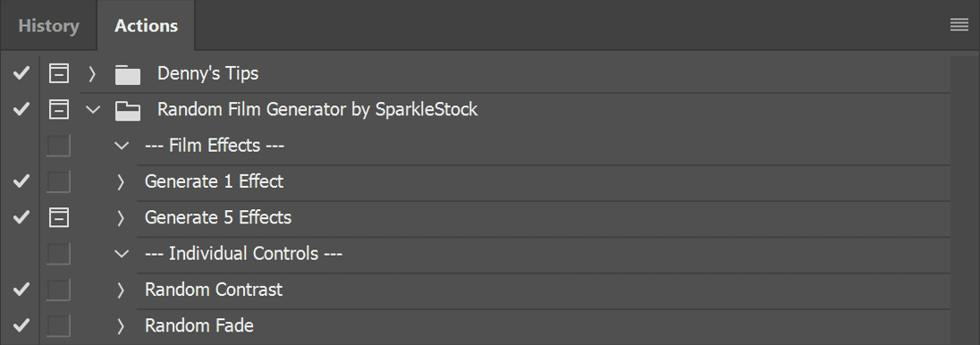This screenshot has width=980, height=345.
Task: Click the Actions panel vertical scrollbar
Action: (x=965, y=200)
